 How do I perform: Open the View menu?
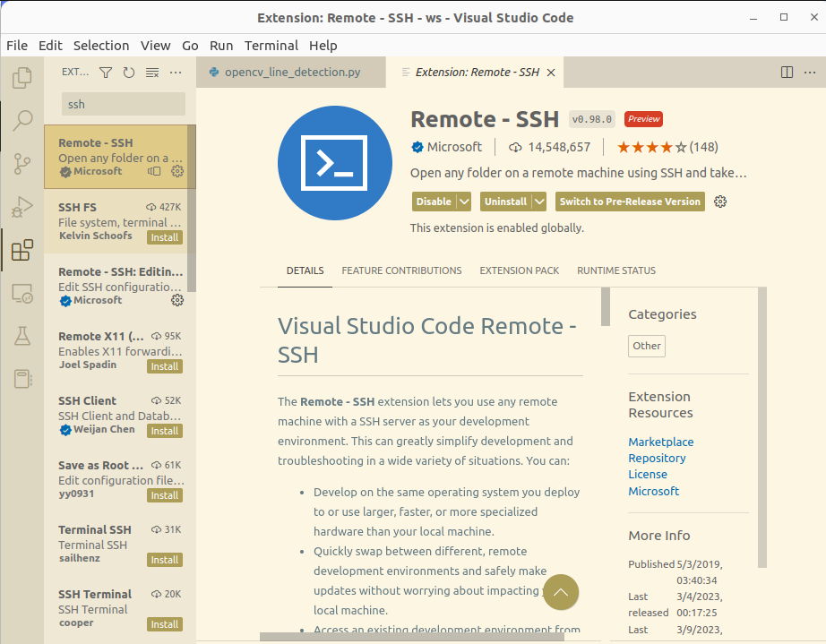click(155, 46)
